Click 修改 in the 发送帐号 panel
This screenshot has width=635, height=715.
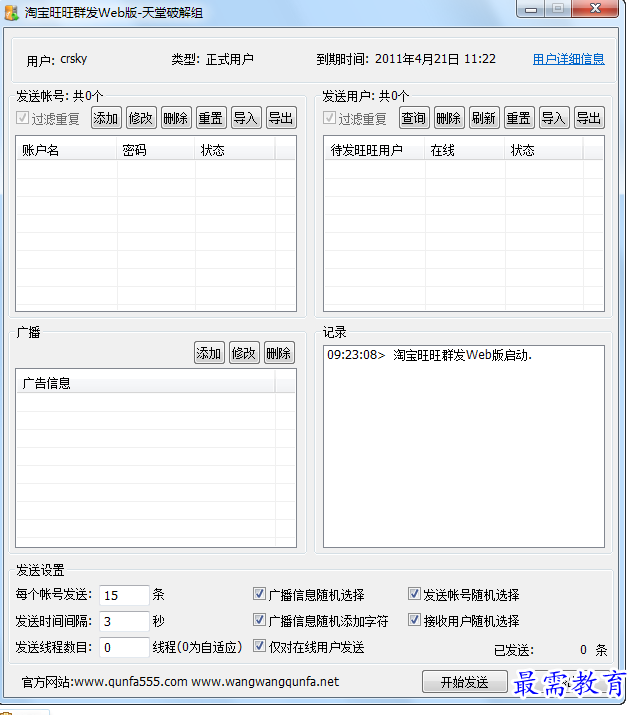pyautogui.click(x=141, y=118)
